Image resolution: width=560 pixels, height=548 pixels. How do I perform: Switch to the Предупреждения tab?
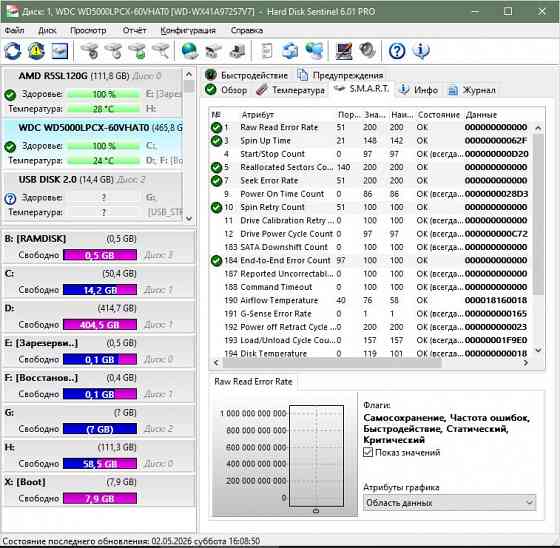(340, 75)
